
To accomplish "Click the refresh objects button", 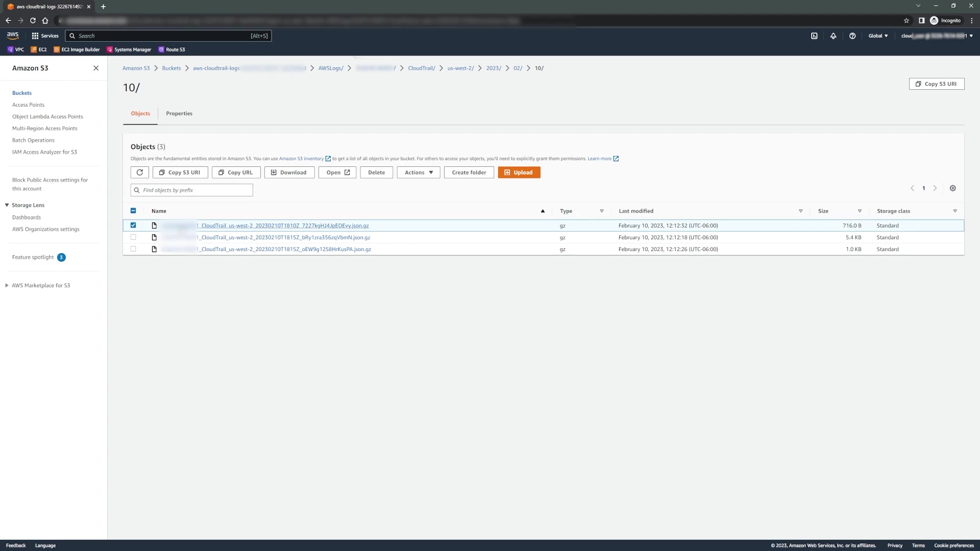I will [x=139, y=172].
